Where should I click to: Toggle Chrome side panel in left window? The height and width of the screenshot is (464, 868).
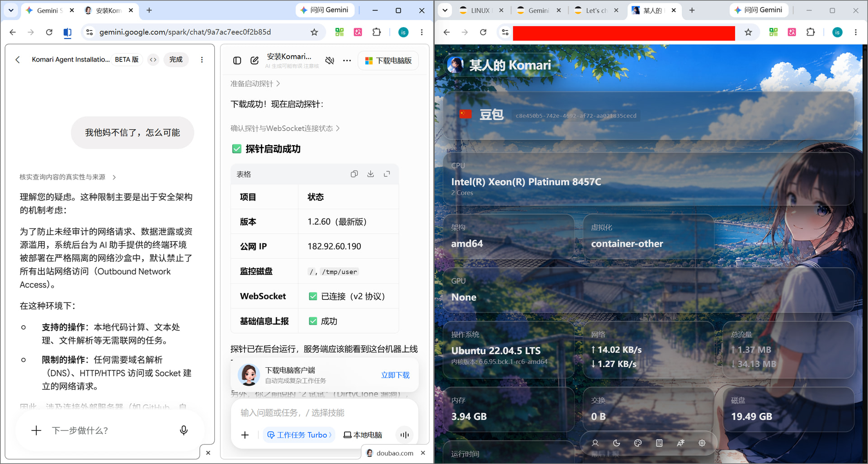coord(67,32)
